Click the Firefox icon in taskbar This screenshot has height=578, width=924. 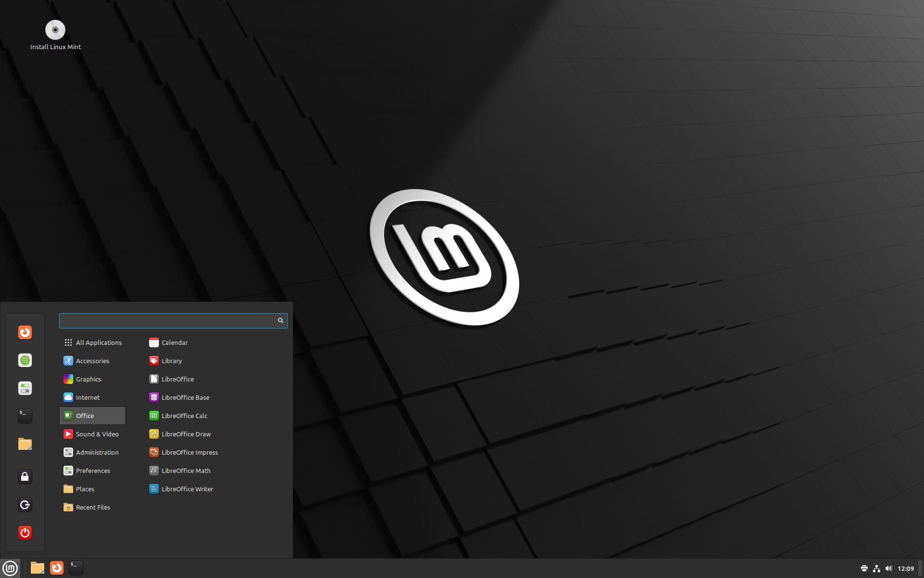tap(56, 567)
